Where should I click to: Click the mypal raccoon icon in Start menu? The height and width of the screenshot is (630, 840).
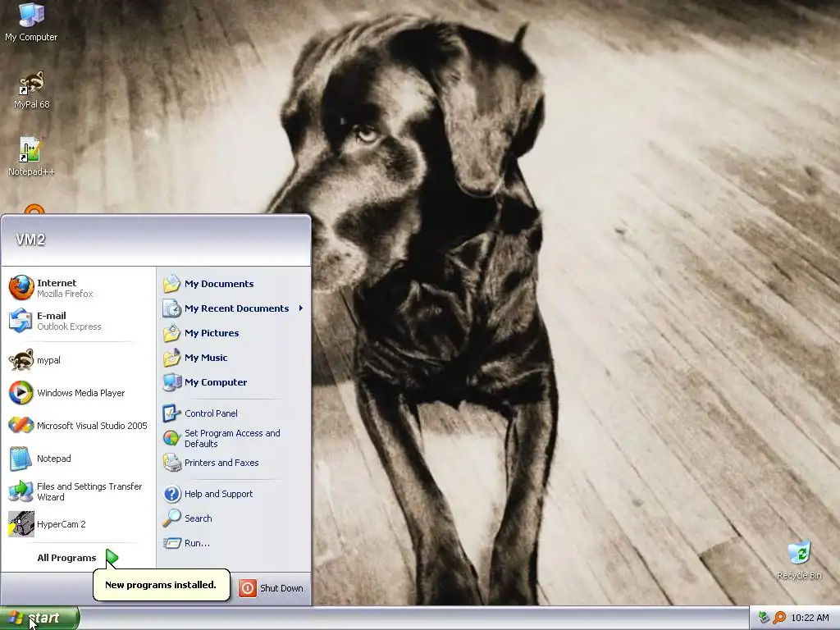click(x=21, y=360)
